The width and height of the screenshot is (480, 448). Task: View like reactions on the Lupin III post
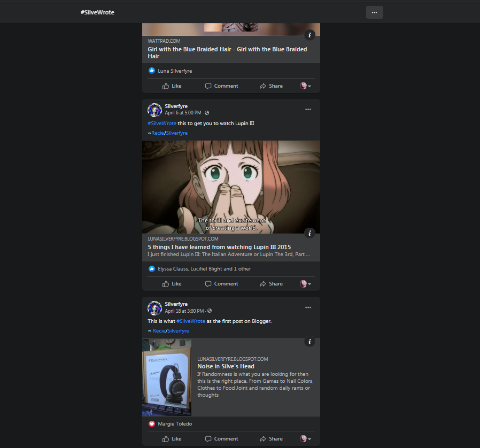(x=151, y=269)
